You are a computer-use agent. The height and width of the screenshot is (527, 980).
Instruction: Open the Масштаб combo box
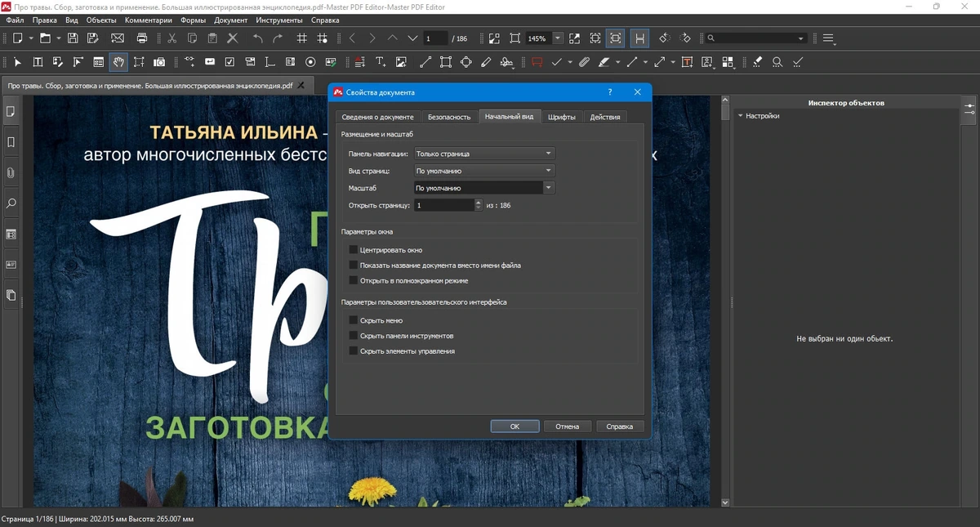(x=484, y=188)
